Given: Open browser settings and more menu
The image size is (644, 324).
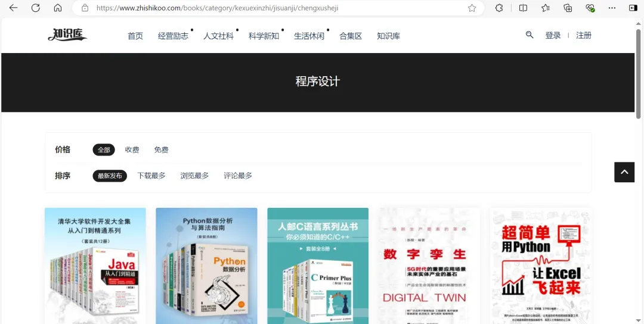Looking at the screenshot, I should [x=612, y=8].
